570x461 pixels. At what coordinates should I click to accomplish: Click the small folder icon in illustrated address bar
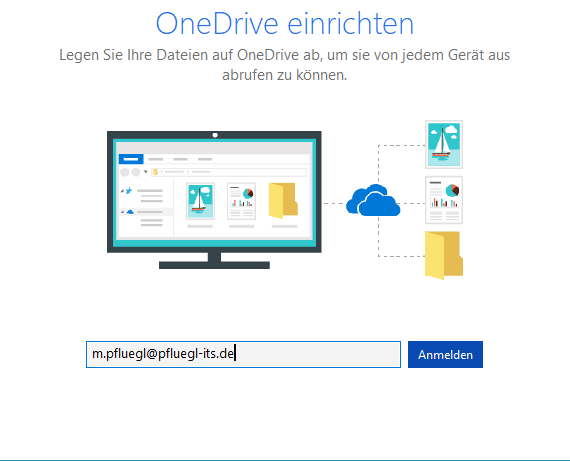tap(155, 172)
